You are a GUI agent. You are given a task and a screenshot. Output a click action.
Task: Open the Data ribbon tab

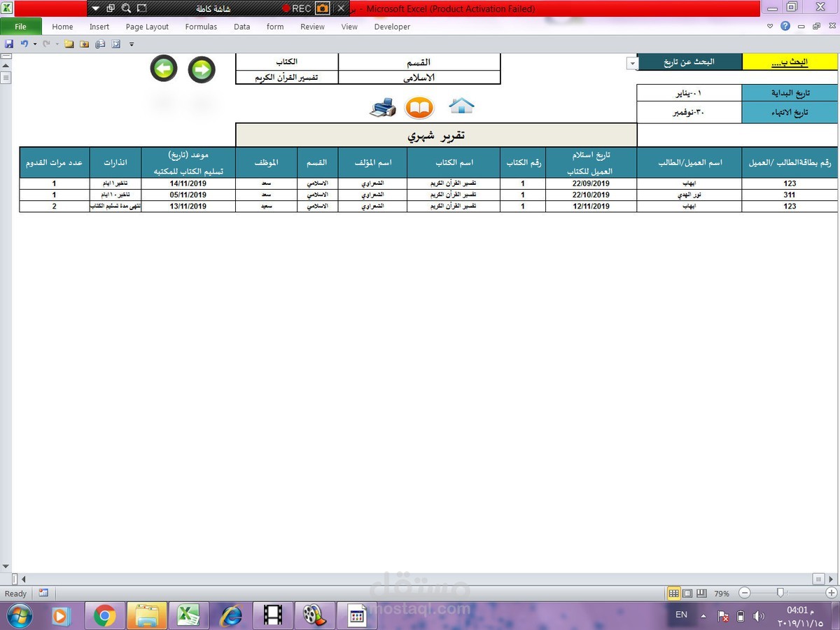click(242, 27)
